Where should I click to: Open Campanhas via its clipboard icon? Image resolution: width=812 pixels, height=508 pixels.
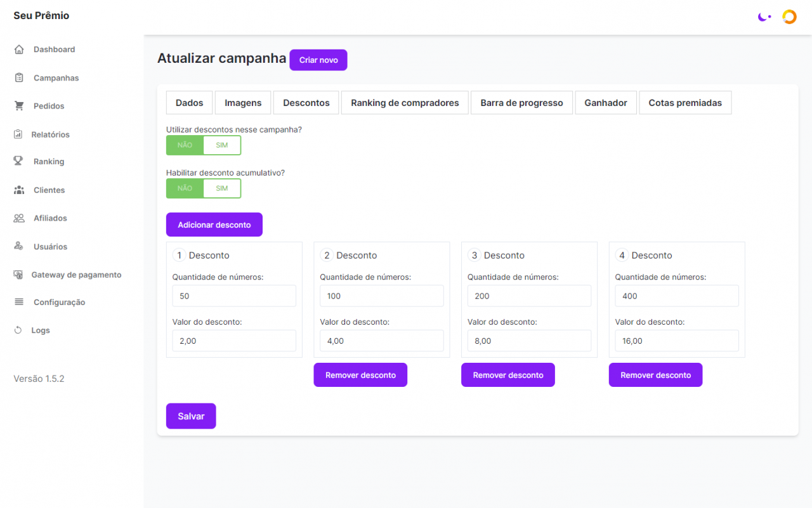pyautogui.click(x=19, y=78)
